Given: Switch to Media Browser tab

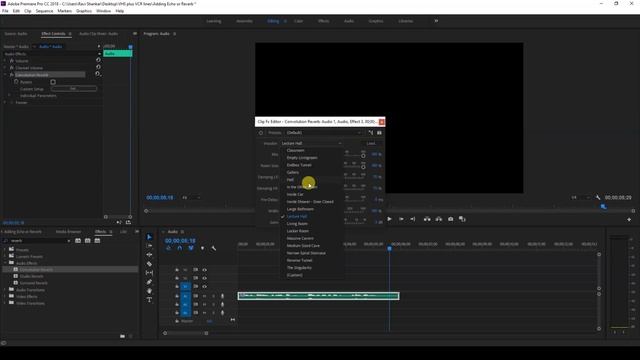Looking at the screenshot, I should point(68,231).
